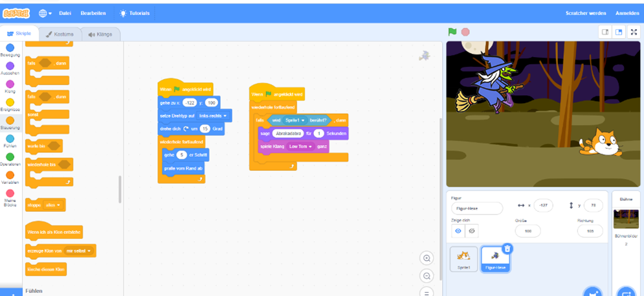Click the Größe value field
This screenshot has height=296, width=644.
pos(527,231)
